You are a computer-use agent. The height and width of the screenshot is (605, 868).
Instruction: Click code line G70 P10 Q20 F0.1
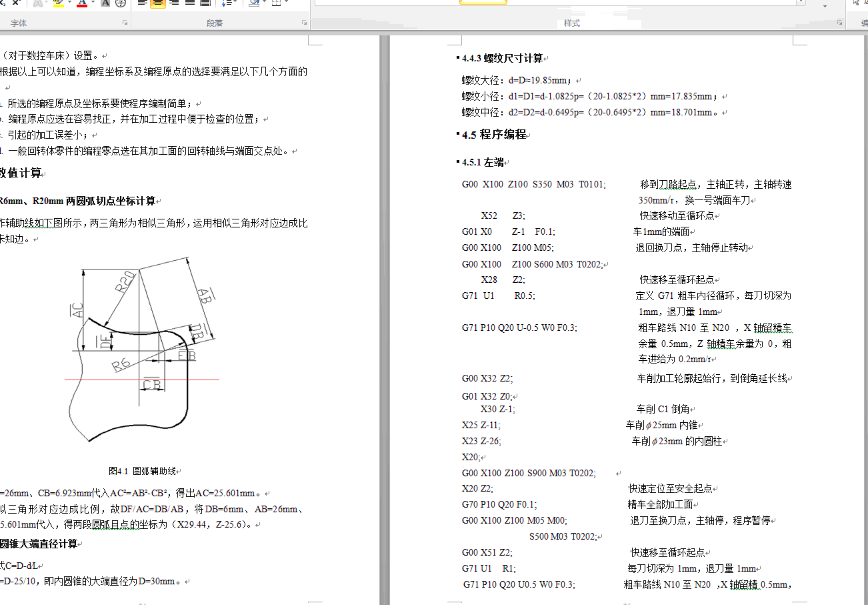pyautogui.click(x=499, y=504)
